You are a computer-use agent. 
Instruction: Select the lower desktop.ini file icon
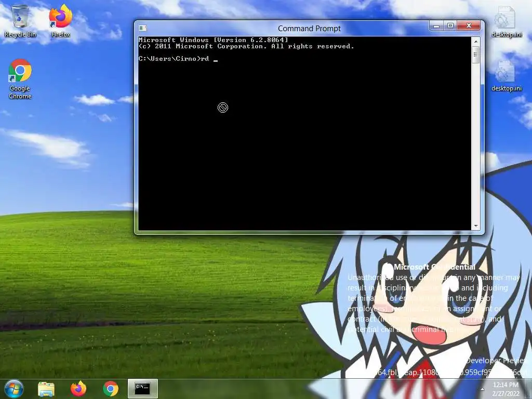(x=506, y=76)
